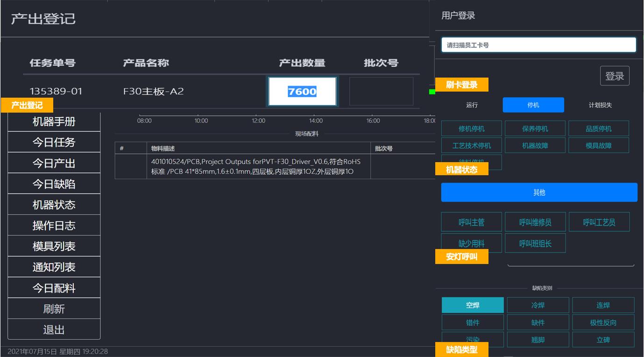Click the 产出数量 quantity field showing 7600
Screen dimensions: 644x357
301,90
